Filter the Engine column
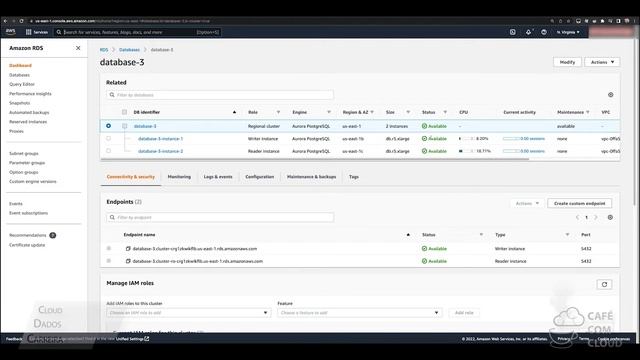Screen dimensions: 640x360 (x=329, y=112)
